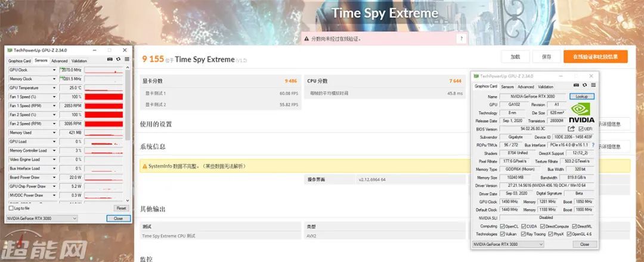Screen dimensions: 644x262
Task: Toggle the Ray Tracing checkbox
Action: pos(524,234)
